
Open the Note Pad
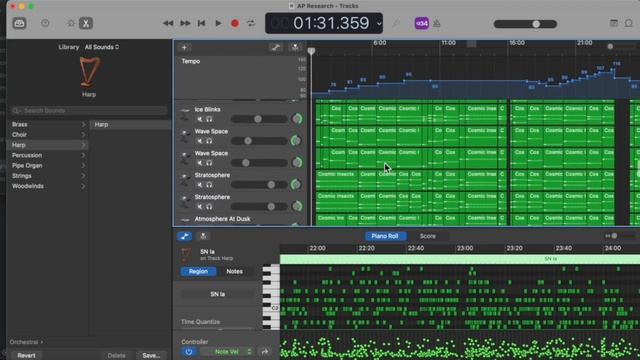pyautogui.click(x=613, y=23)
